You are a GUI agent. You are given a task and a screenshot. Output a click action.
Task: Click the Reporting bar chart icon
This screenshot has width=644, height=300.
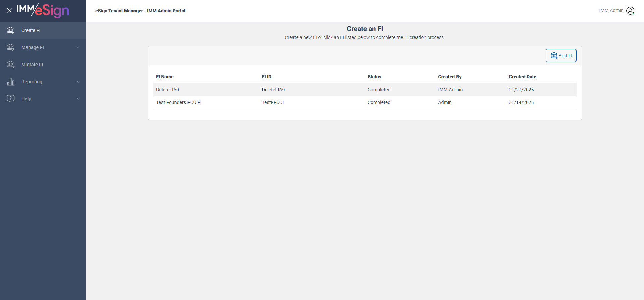(x=11, y=82)
